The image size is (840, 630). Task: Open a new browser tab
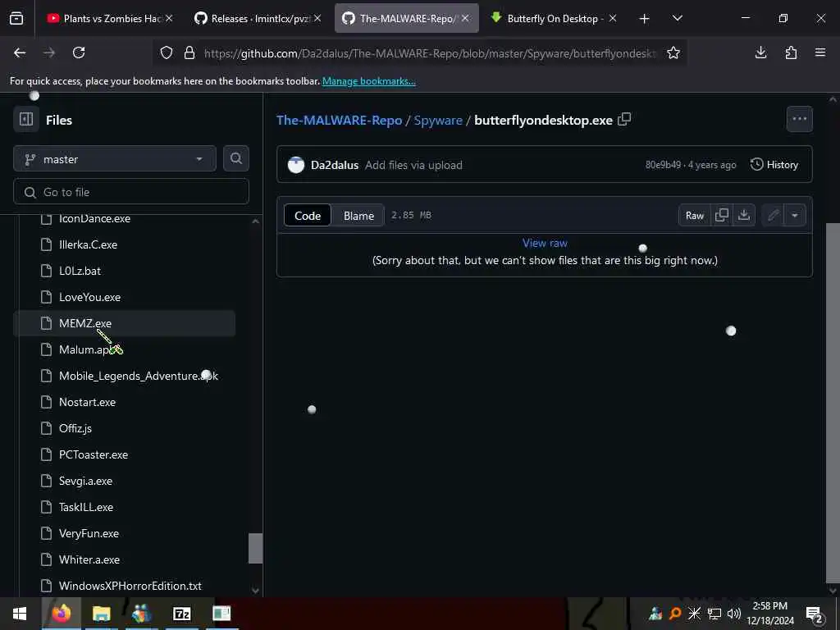pyautogui.click(x=645, y=19)
